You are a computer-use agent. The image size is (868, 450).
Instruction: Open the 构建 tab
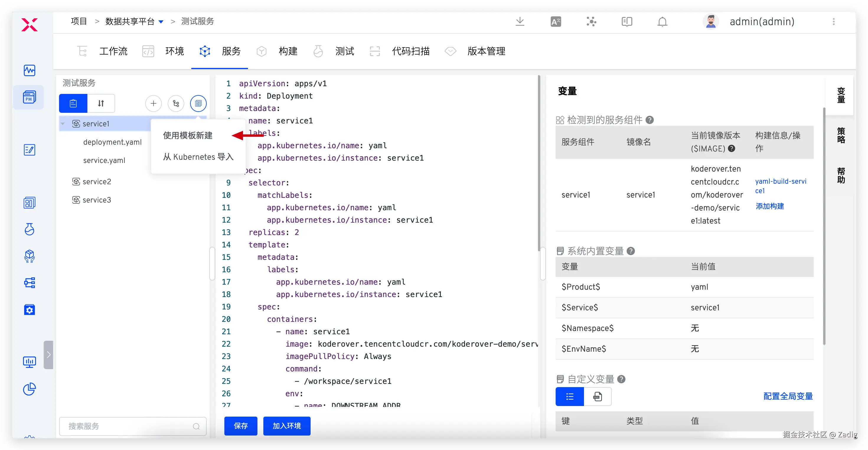pyautogui.click(x=288, y=51)
